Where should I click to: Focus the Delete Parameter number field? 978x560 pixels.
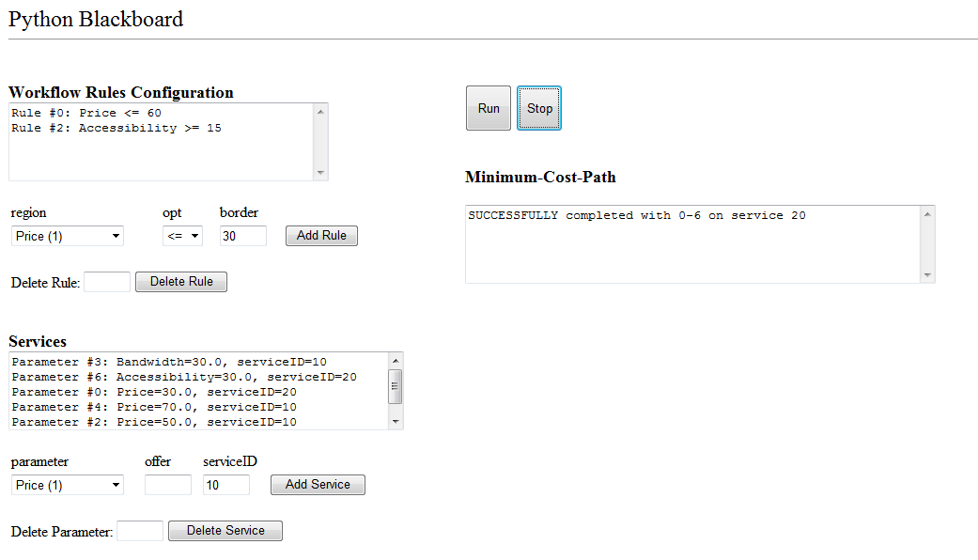[140, 531]
